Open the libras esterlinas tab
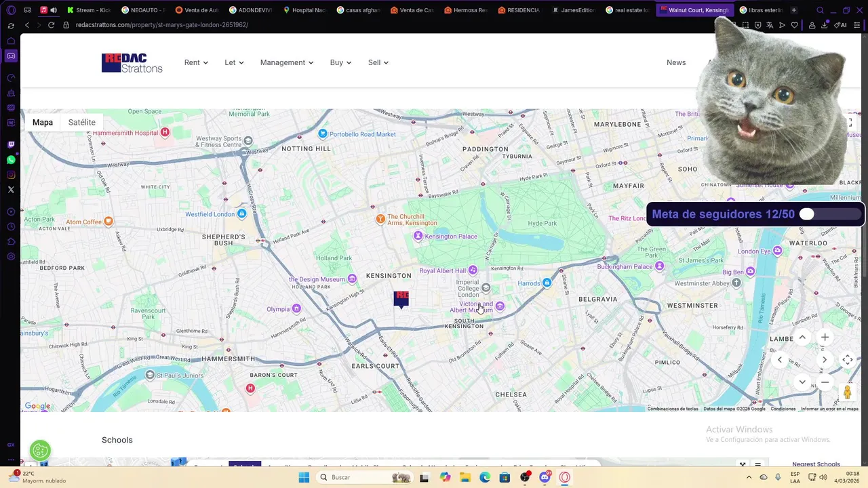 point(761,10)
